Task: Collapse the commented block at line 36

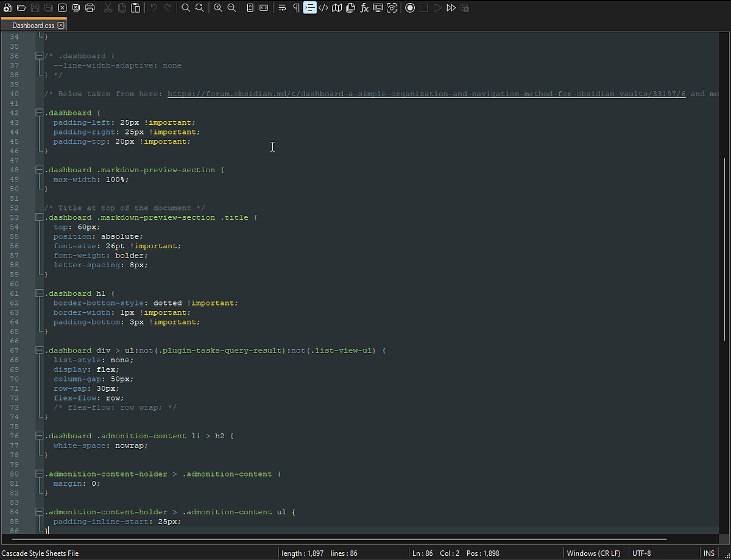Action: [38, 55]
